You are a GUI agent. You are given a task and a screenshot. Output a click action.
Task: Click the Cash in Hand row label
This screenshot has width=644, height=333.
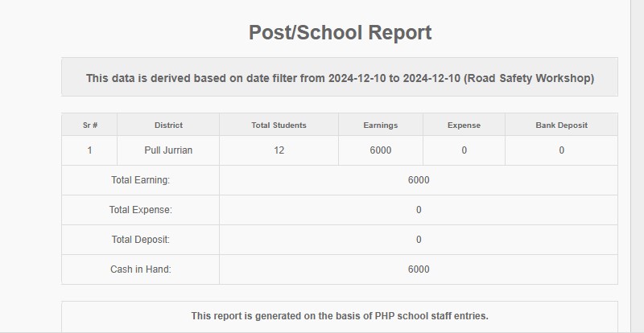tap(141, 269)
